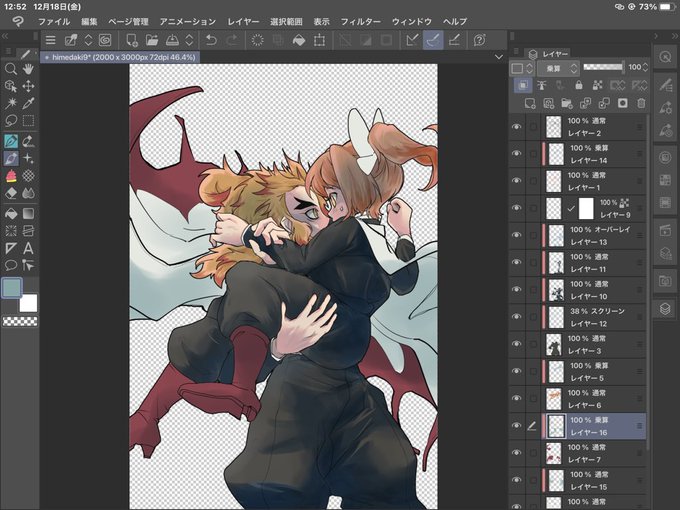Select the Zoom magnifier tool
Viewport: 680px width, 510px height.
[10, 69]
